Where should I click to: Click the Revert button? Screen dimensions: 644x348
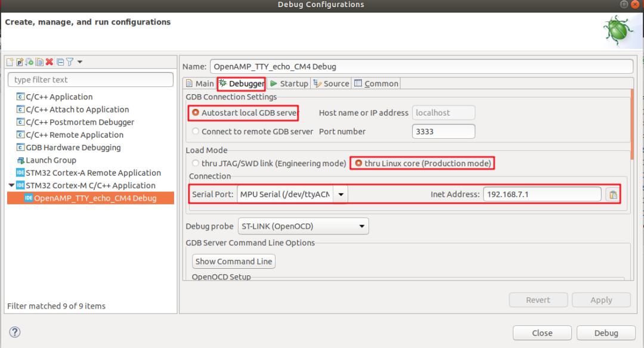[538, 300]
